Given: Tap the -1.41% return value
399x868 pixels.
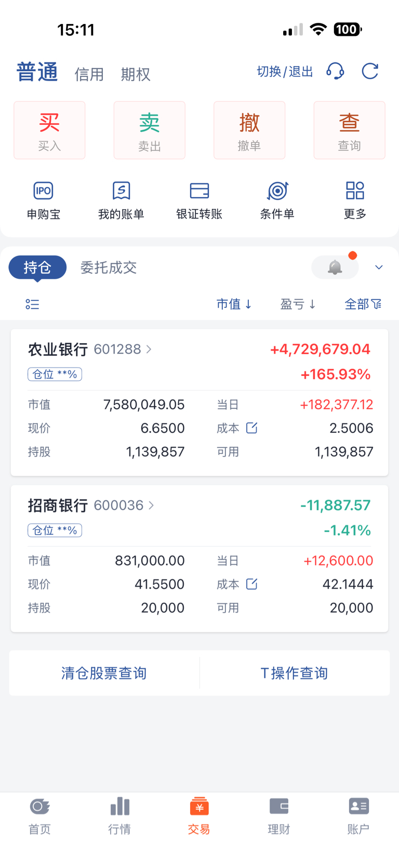Looking at the screenshot, I should 347,530.
